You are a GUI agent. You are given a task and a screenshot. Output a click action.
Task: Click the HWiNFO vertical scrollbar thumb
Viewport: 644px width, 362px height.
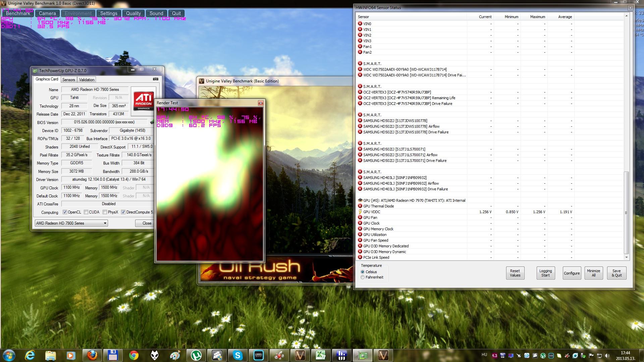tap(626, 213)
